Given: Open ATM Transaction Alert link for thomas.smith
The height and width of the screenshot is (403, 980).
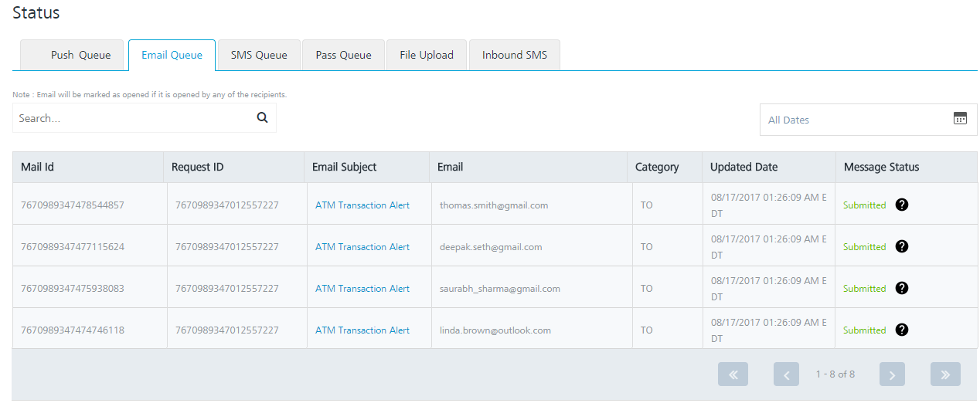Looking at the screenshot, I should 362,205.
